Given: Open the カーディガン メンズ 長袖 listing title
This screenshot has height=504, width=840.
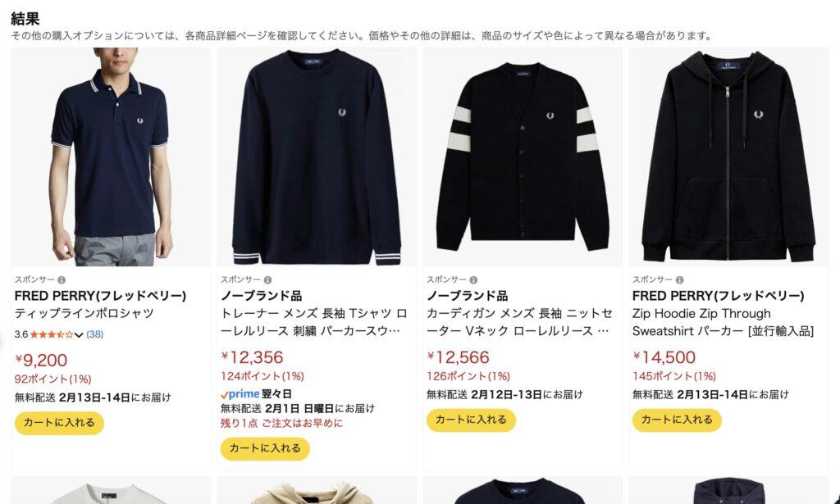Looking at the screenshot, I should 519,322.
